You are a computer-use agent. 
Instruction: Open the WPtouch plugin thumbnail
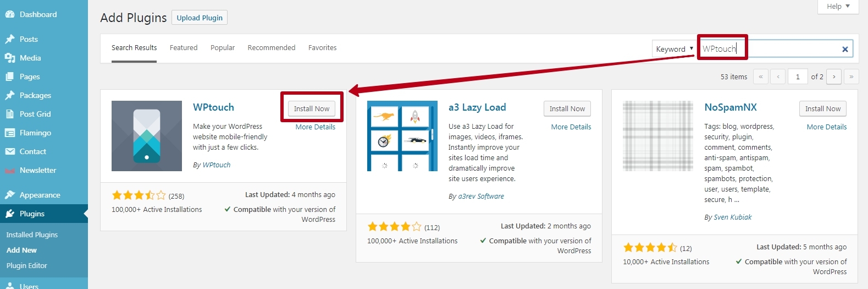(147, 136)
